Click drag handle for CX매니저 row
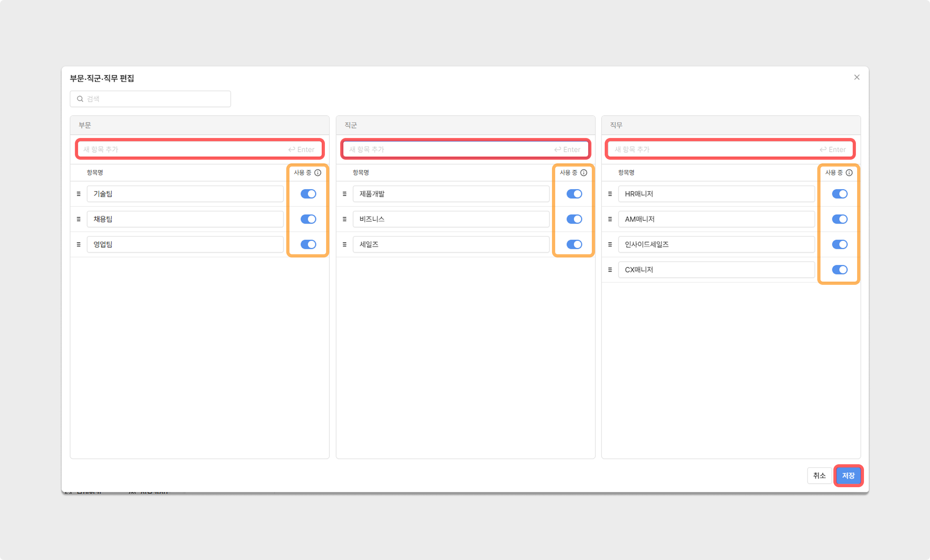 coord(610,270)
